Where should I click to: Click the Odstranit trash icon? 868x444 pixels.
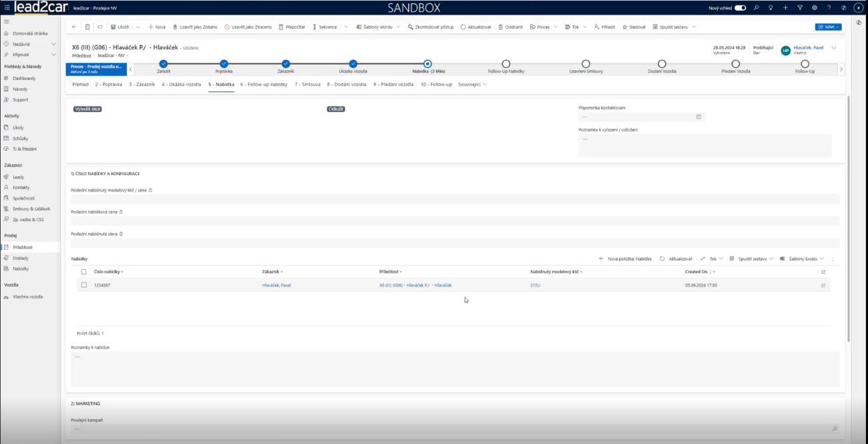coord(511,27)
